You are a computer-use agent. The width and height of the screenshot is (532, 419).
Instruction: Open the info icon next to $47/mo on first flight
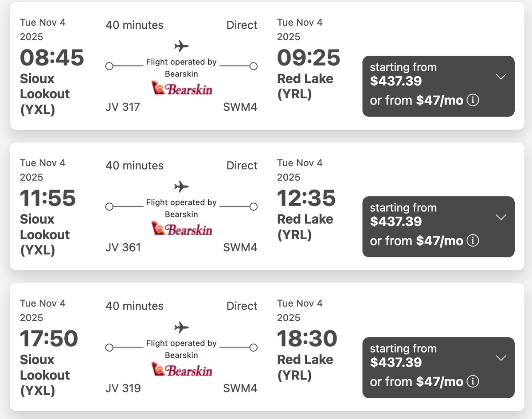pyautogui.click(x=473, y=100)
